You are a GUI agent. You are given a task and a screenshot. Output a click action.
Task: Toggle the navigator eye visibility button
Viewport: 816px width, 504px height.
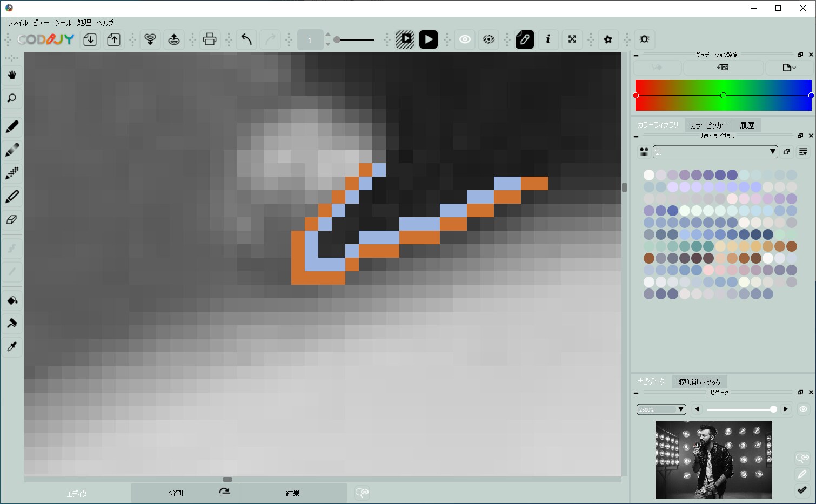[803, 409]
